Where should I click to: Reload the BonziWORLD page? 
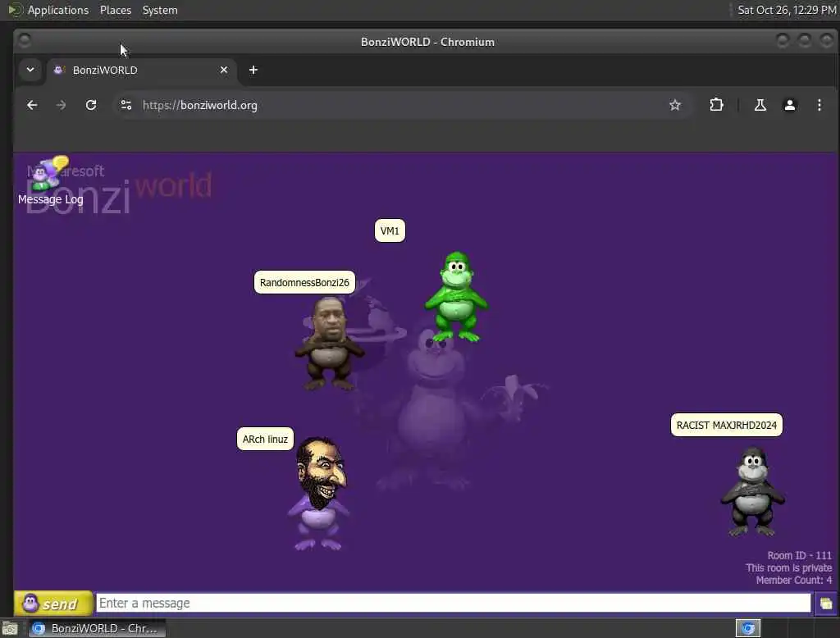[x=91, y=105]
